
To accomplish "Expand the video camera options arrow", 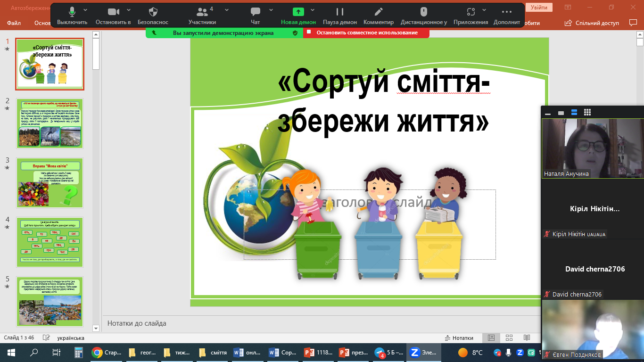I will [128, 10].
